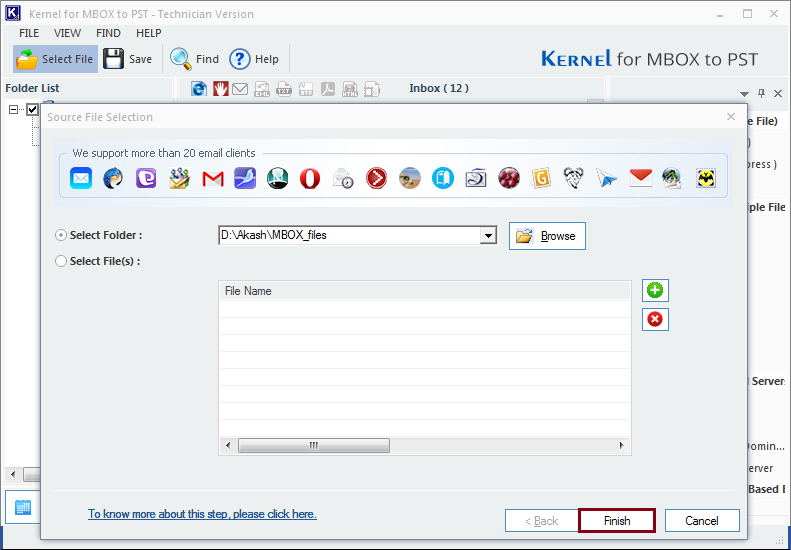
Task: Click the orange G client icon
Action: 541,178
